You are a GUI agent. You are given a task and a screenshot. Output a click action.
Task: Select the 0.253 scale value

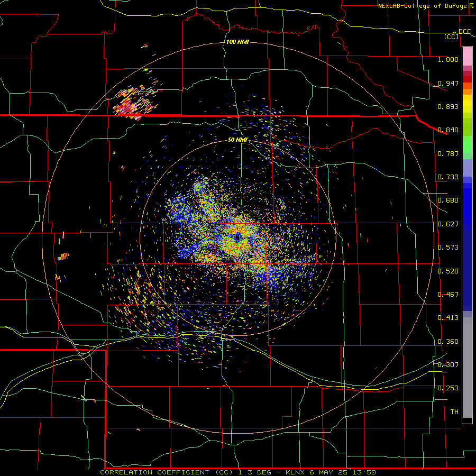tap(448, 388)
